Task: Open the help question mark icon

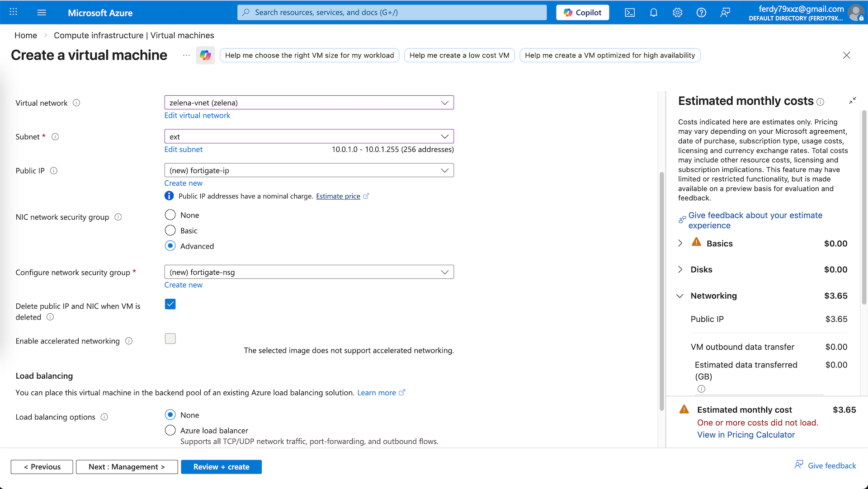Action: [x=701, y=13]
